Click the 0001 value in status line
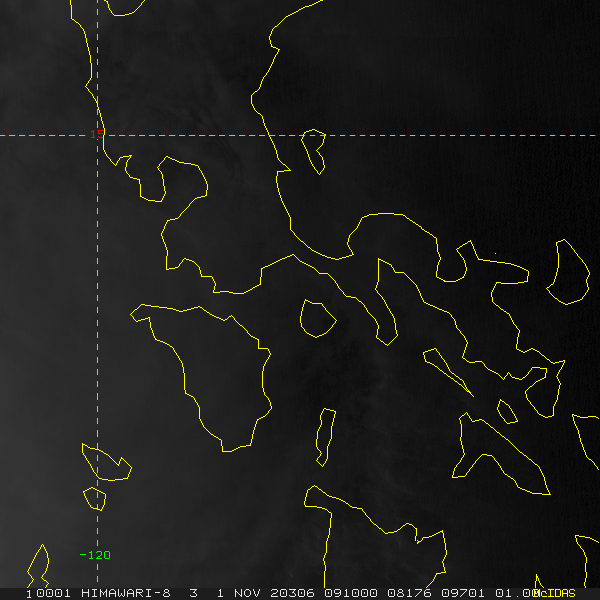 (53, 593)
